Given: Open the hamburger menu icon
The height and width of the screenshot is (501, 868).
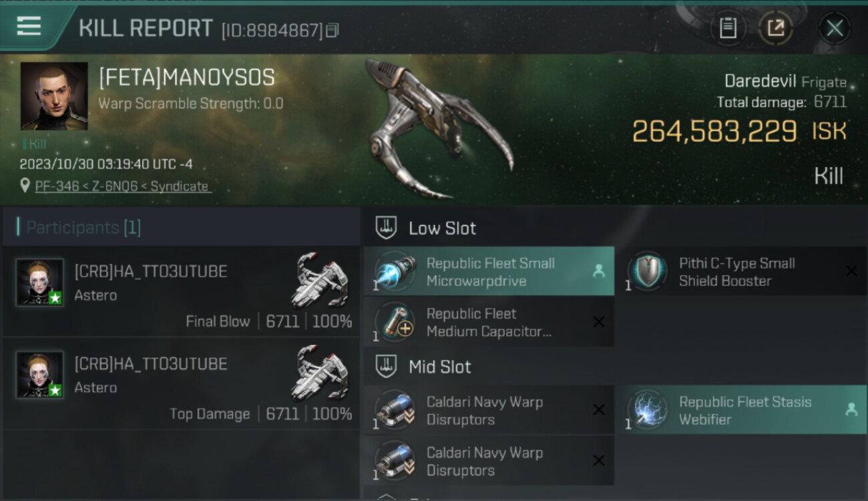Looking at the screenshot, I should click(x=29, y=26).
